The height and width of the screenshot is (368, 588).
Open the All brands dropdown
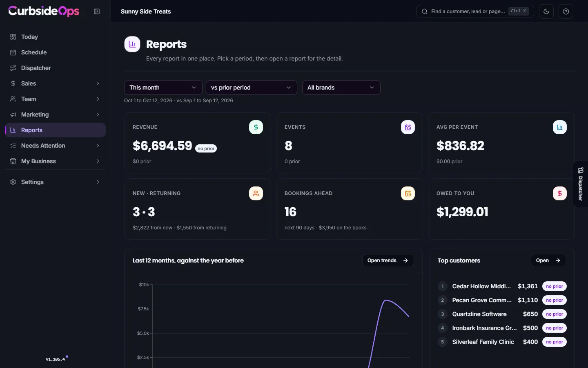341,88
